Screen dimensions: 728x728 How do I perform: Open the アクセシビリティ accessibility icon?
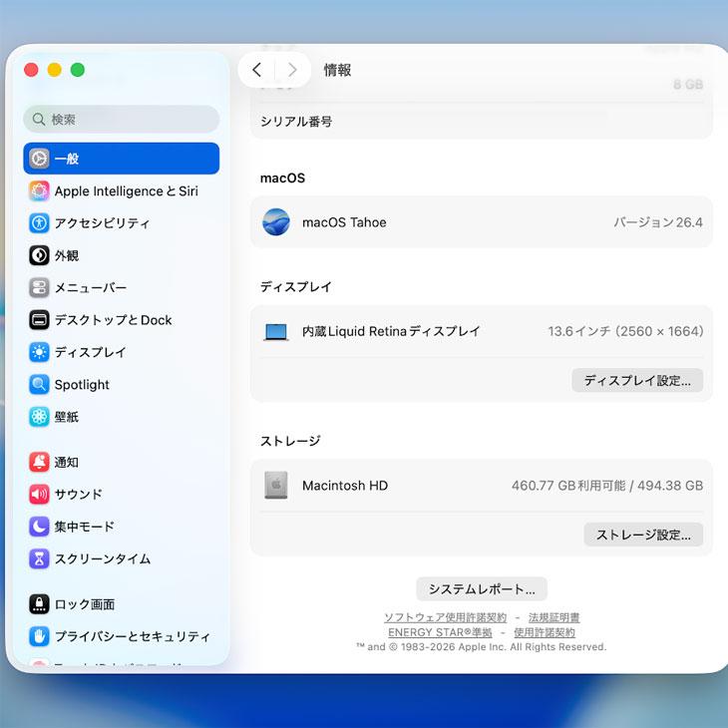[39, 222]
